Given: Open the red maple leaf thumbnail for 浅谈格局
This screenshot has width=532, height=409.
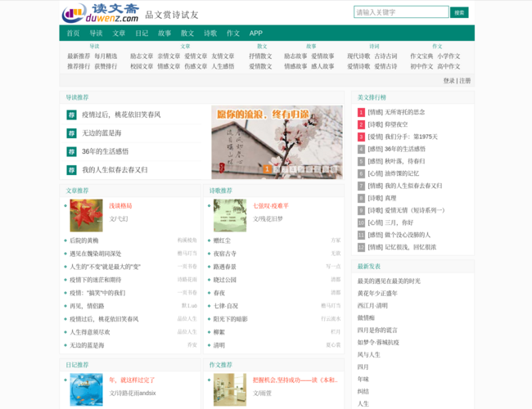Looking at the screenshot, I should pos(86,214).
